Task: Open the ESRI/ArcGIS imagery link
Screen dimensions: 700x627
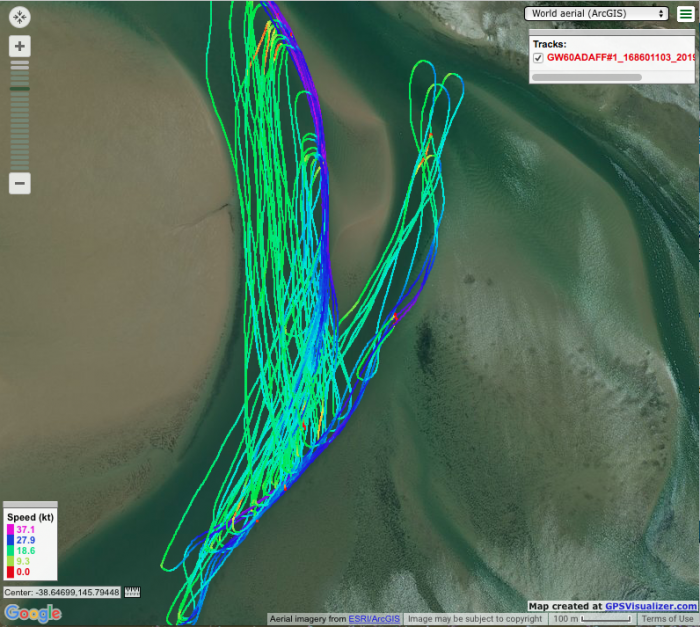Action: [375, 619]
